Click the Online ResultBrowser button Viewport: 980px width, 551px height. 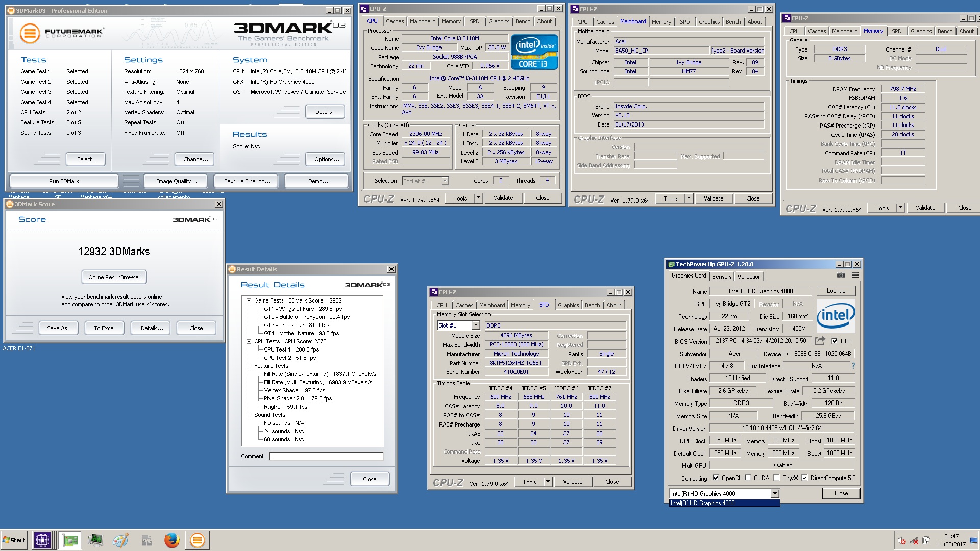coord(114,277)
